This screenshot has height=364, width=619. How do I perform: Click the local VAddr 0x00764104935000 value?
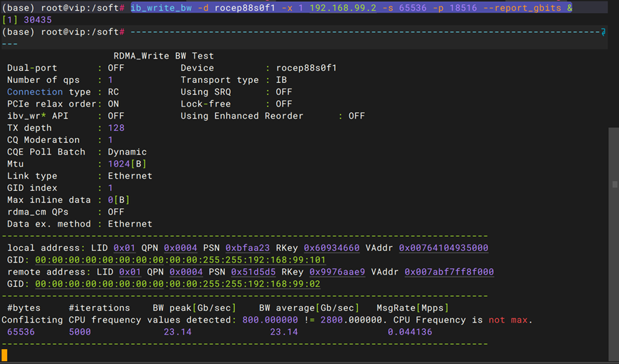point(443,248)
